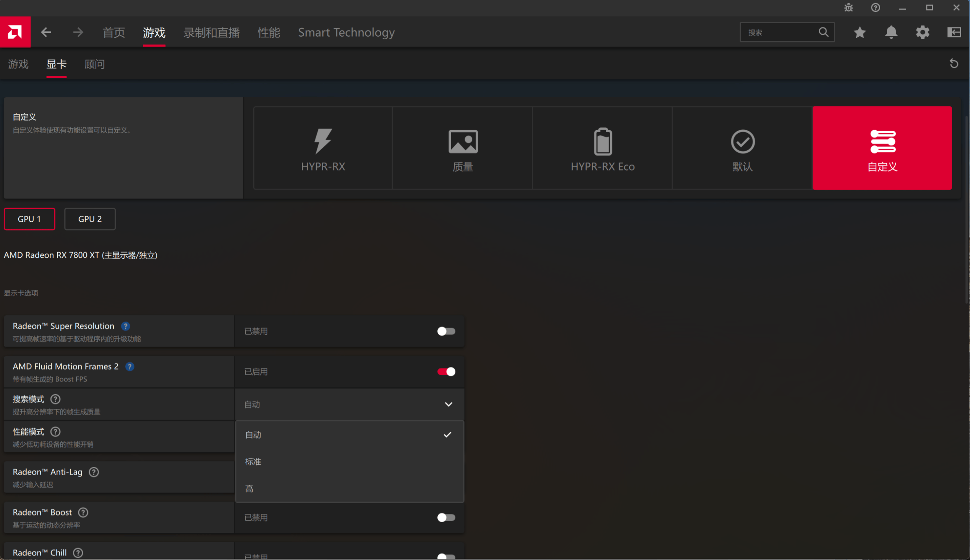This screenshot has width=970, height=560.
Task: Show Radeon Anti-Lag help icon
Action: 94,472
